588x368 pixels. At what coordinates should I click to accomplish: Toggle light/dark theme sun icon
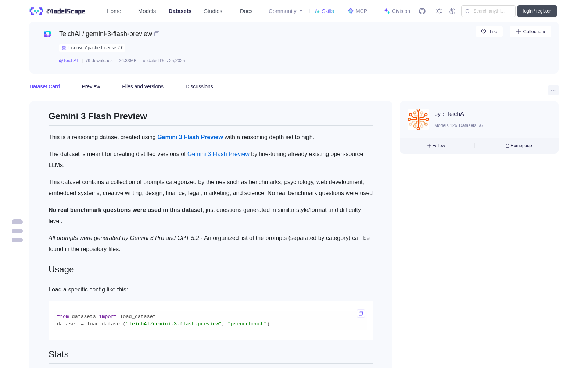tap(439, 11)
